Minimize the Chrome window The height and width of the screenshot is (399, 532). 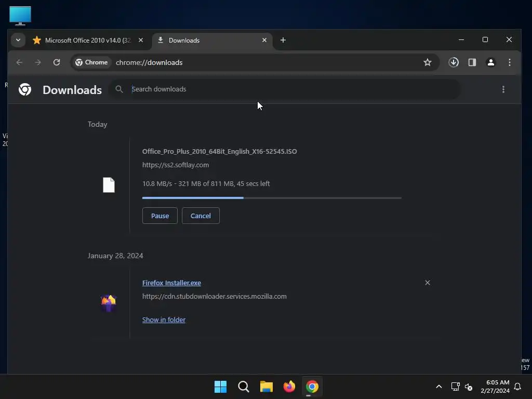pyautogui.click(x=461, y=39)
